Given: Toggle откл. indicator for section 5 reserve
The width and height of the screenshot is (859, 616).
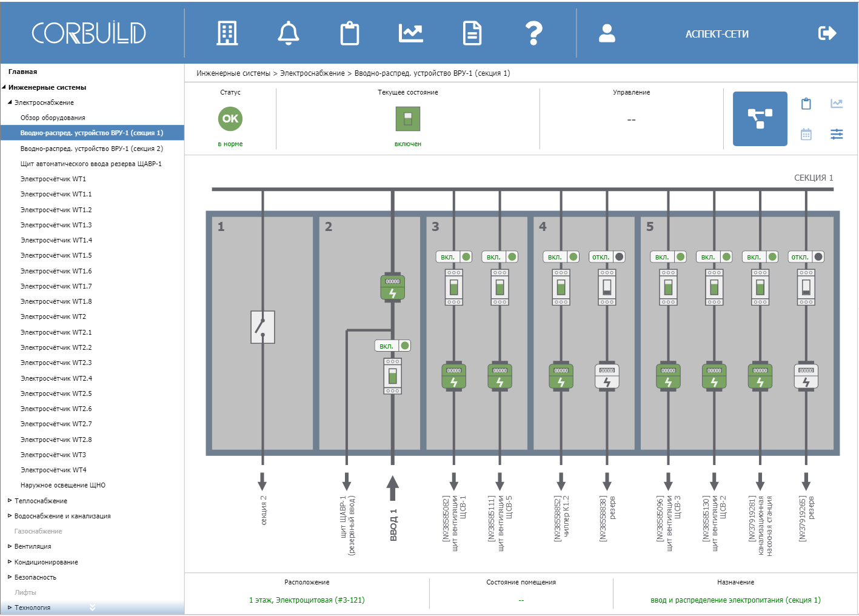Looking at the screenshot, I should coord(806,256).
